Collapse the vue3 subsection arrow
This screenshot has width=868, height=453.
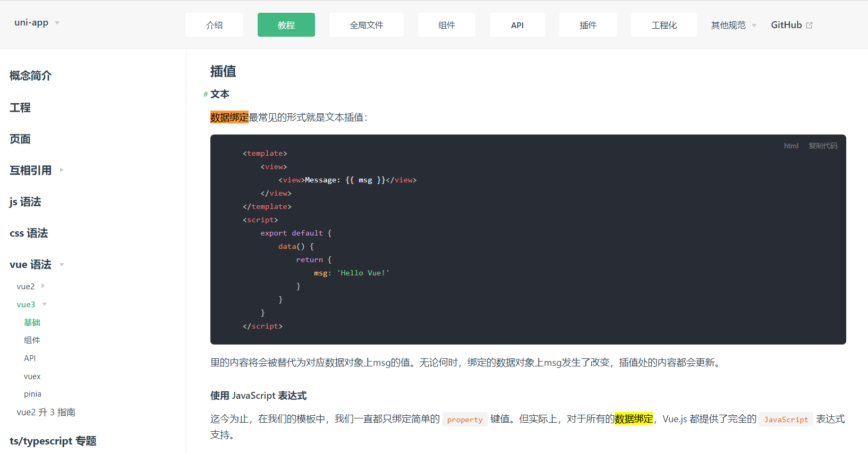[45, 304]
